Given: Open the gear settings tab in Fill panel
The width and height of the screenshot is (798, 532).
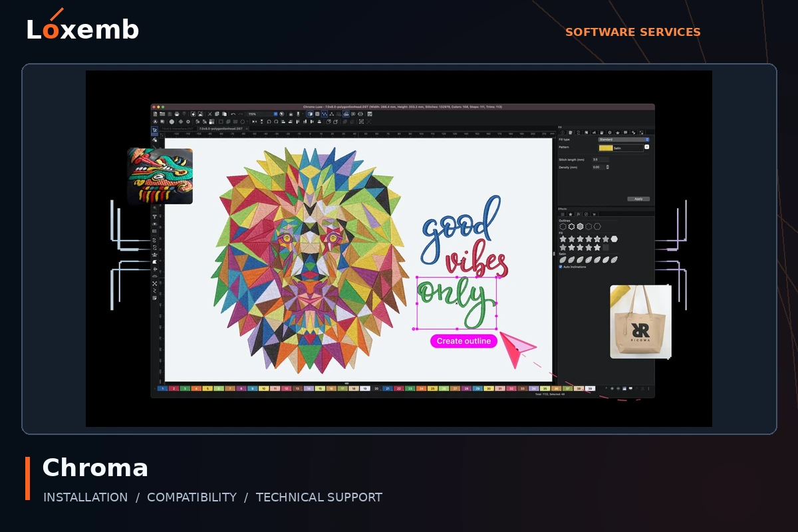Looking at the screenshot, I should [x=610, y=132].
